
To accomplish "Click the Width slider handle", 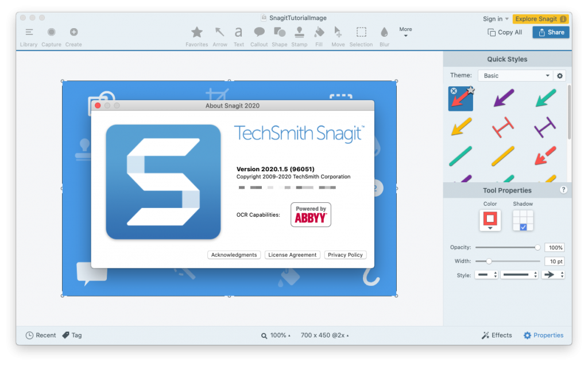I will [x=489, y=261].
